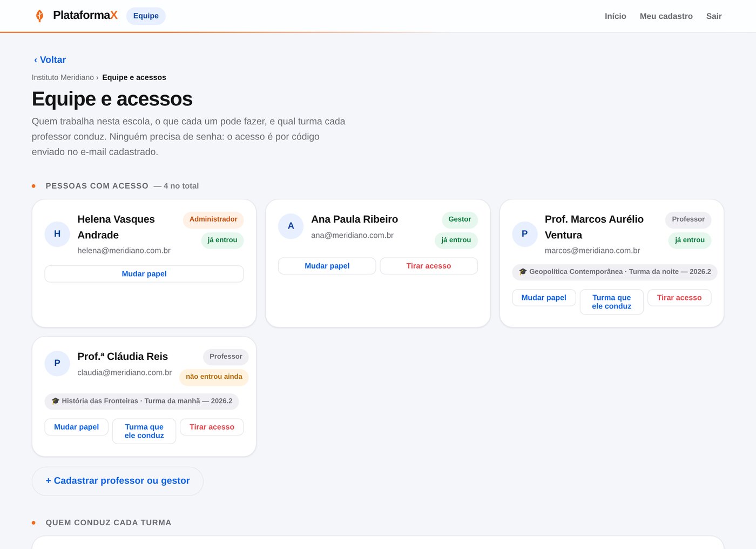Go to Início in top navigation

616,16
